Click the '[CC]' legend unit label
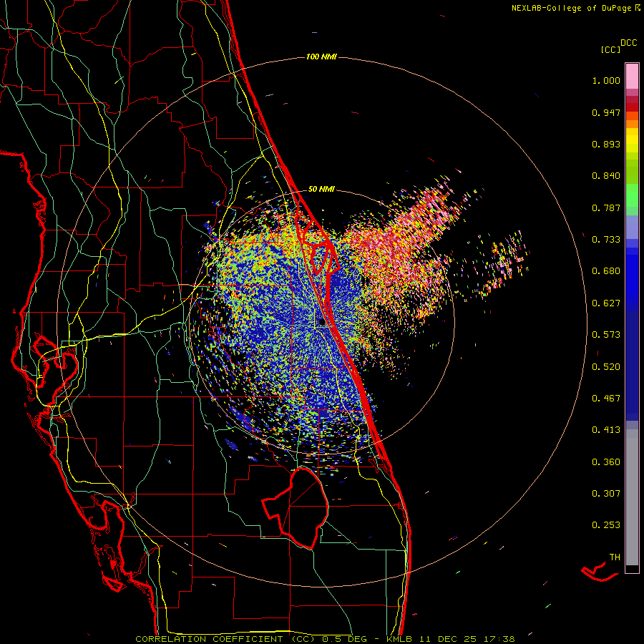This screenshot has height=644, width=644. tap(610, 49)
